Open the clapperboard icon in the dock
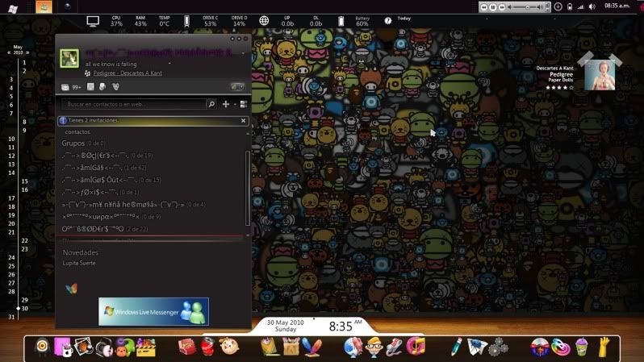The height and width of the screenshot is (362, 644). [x=146, y=347]
